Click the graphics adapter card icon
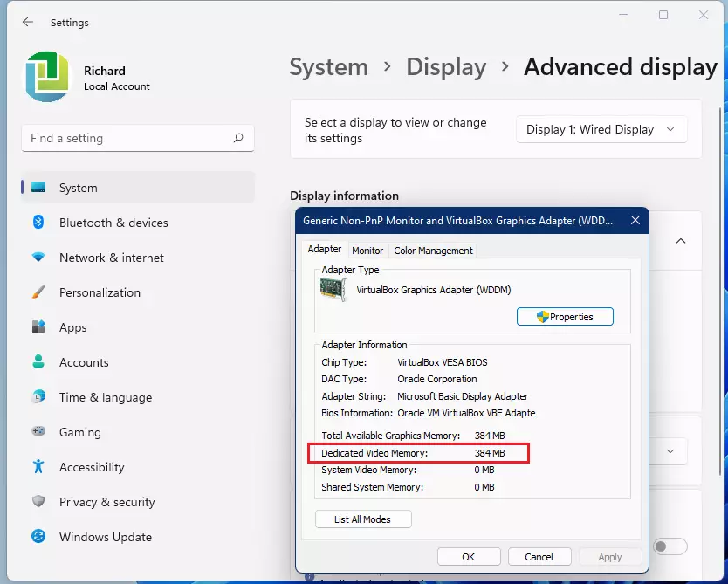 pos(333,289)
